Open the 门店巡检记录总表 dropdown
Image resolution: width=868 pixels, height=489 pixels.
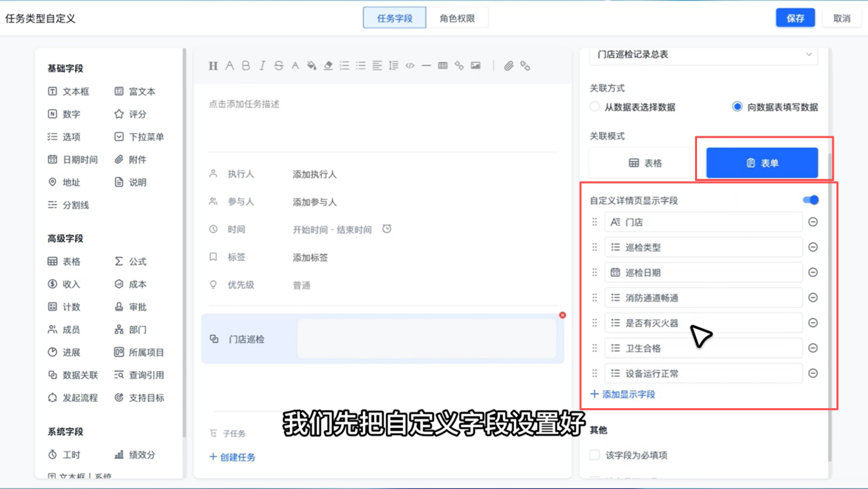pyautogui.click(x=704, y=55)
